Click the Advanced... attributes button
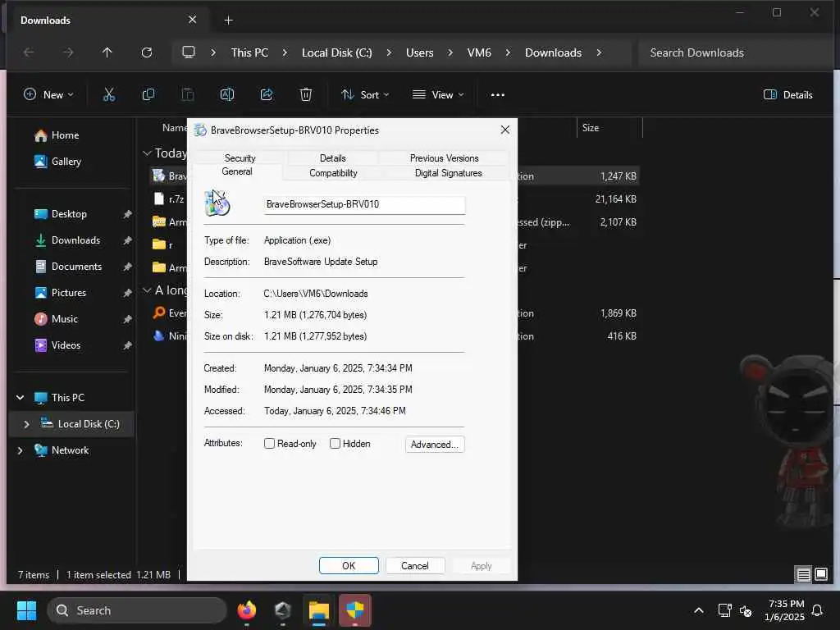The image size is (840, 630). pos(435,444)
